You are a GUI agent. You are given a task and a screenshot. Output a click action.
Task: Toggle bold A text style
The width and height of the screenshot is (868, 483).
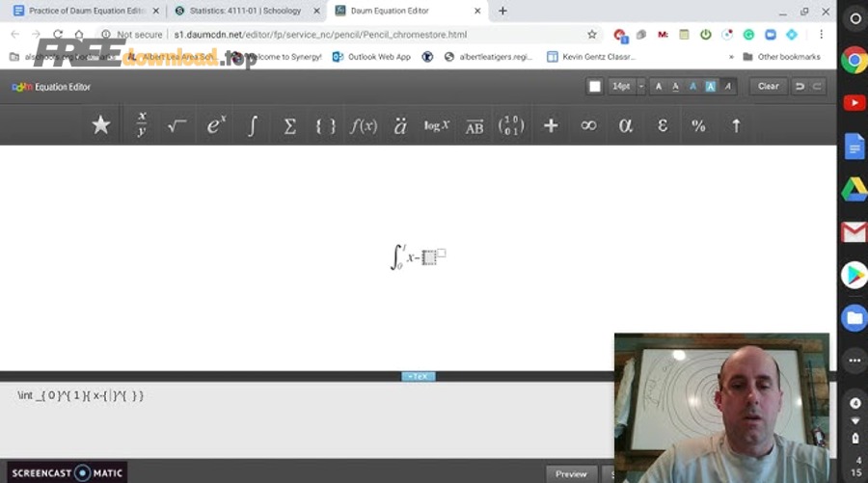click(658, 87)
